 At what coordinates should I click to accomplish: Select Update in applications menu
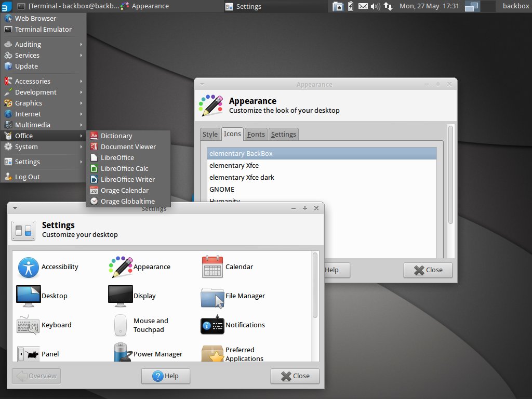click(x=44, y=66)
